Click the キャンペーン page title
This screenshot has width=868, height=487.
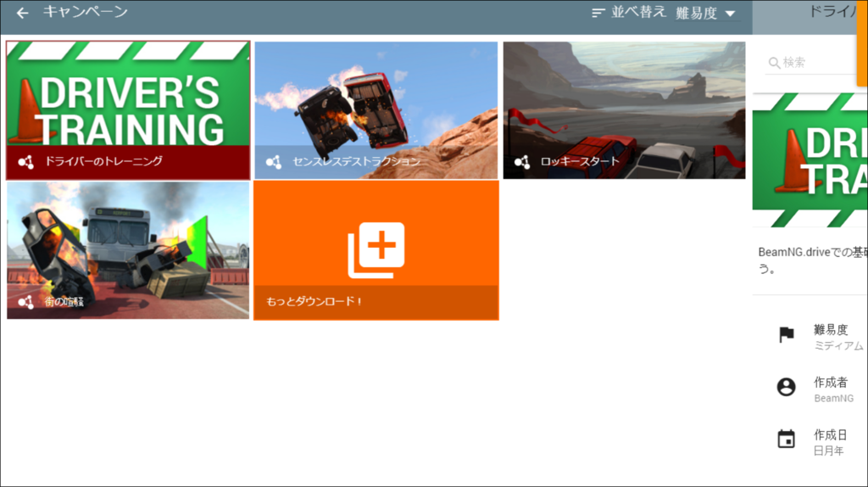86,12
